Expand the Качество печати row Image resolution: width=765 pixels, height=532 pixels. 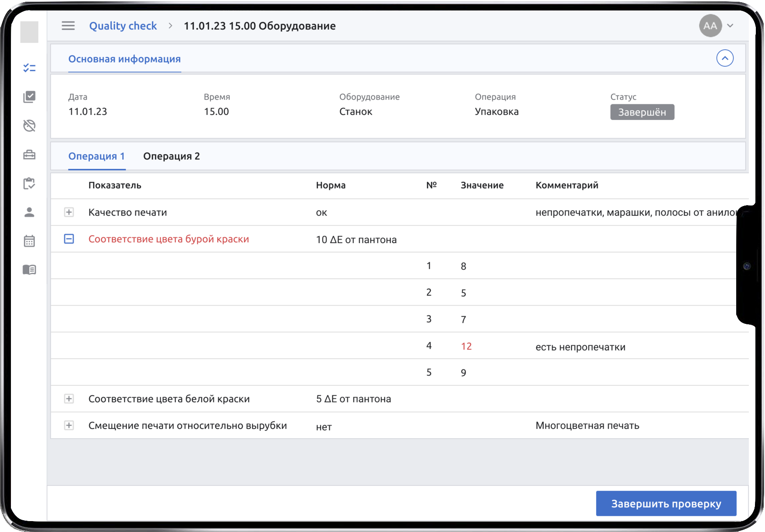tap(69, 212)
